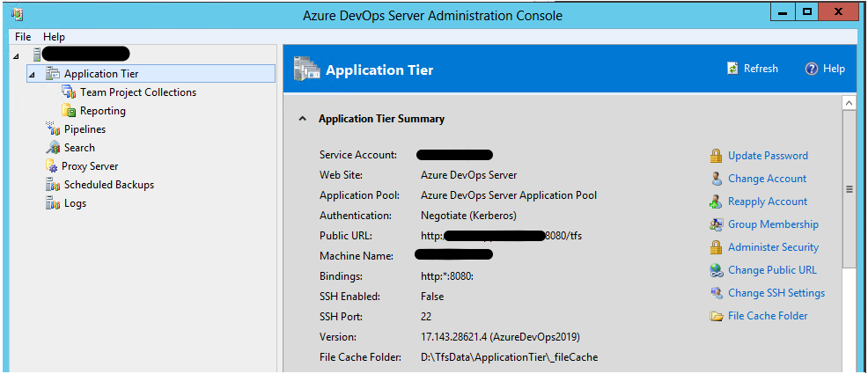Screen dimensions: 868x374
Task: Click the Administer Security link
Action: (773, 247)
